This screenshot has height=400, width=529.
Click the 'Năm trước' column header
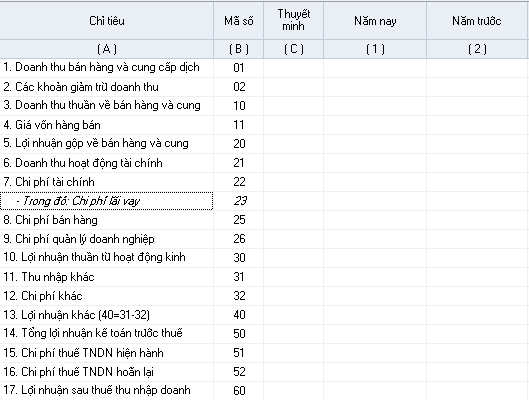477,21
